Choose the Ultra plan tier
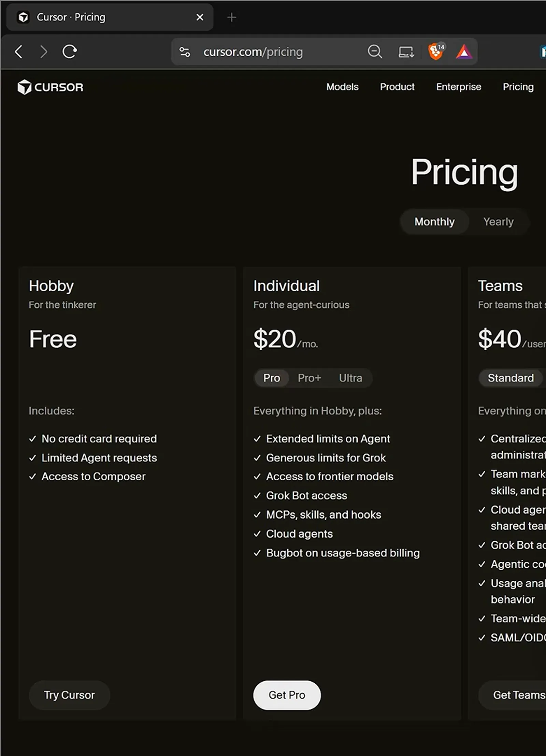The image size is (546, 756). click(x=350, y=378)
